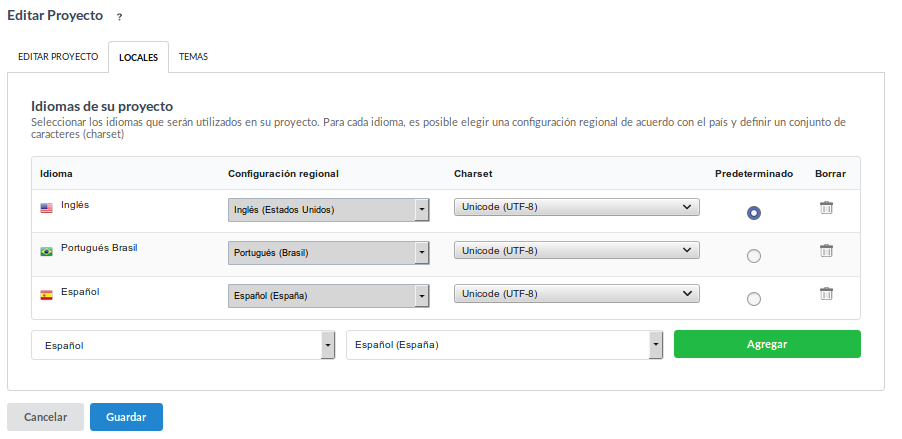Open the new language selector dropdown
This screenshot has height=439, width=902.
pyautogui.click(x=183, y=345)
